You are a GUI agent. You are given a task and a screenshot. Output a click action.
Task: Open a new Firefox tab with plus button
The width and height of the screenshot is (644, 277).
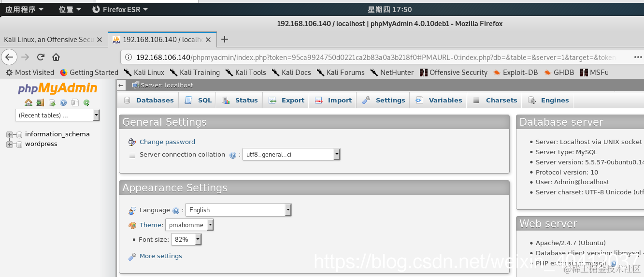click(x=224, y=39)
